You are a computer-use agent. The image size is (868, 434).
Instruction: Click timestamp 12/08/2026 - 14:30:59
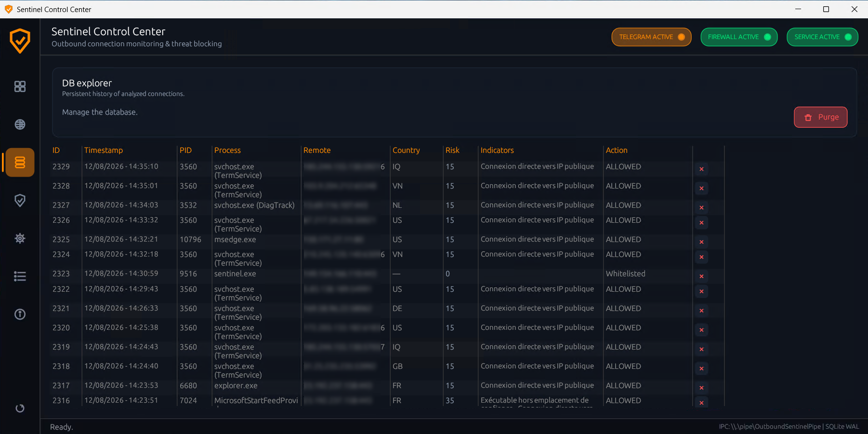[121, 274]
